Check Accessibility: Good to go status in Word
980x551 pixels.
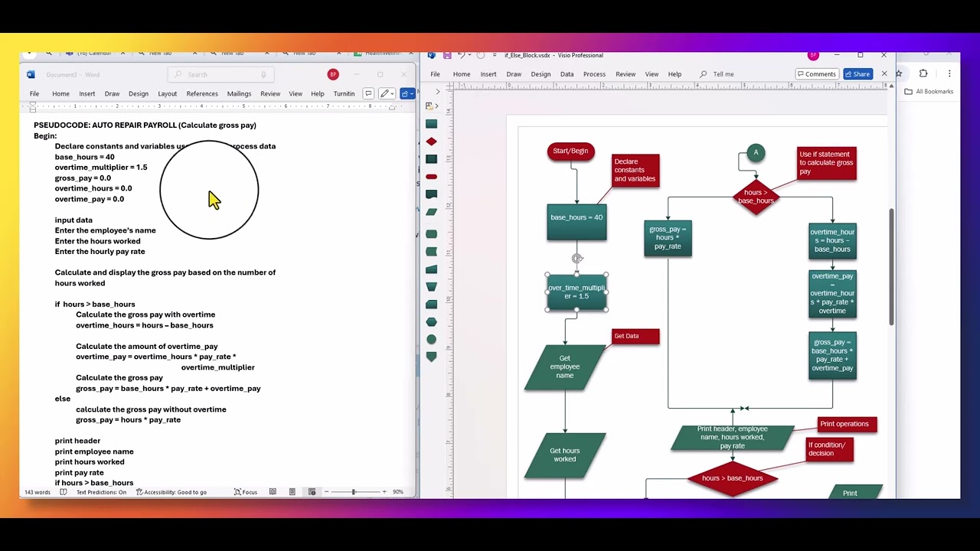tap(171, 492)
